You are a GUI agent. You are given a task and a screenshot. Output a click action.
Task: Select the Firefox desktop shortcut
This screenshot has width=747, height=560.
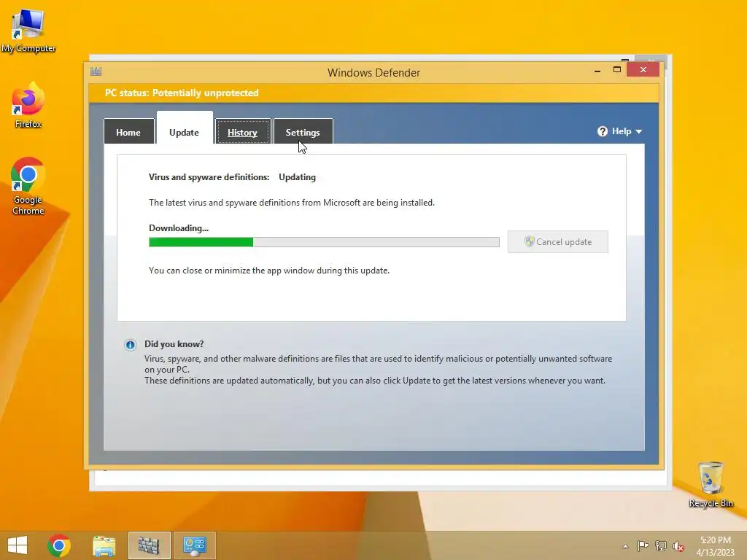[x=28, y=105]
